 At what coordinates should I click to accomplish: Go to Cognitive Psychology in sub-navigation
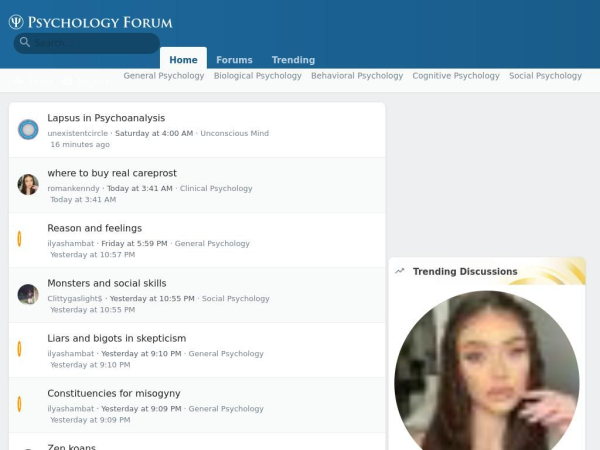456,76
